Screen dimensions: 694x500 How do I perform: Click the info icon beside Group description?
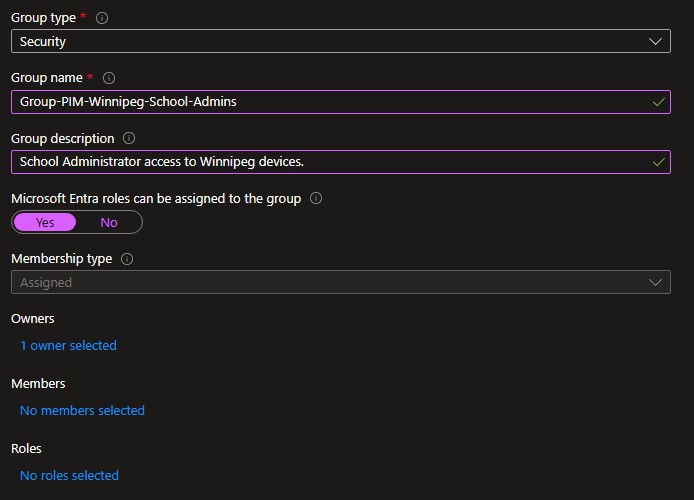129,139
